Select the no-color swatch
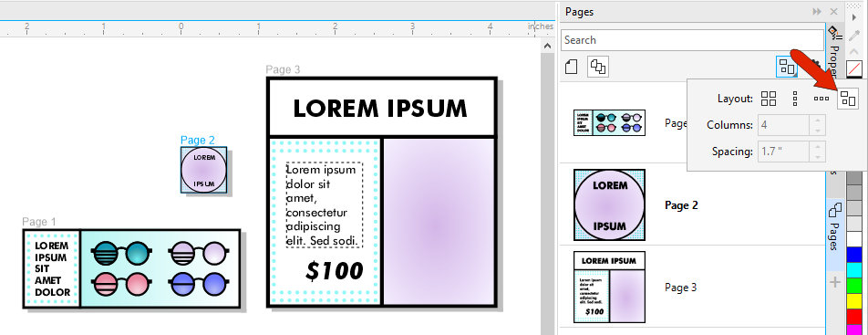This screenshot has height=335, width=868. pyautogui.click(x=855, y=68)
